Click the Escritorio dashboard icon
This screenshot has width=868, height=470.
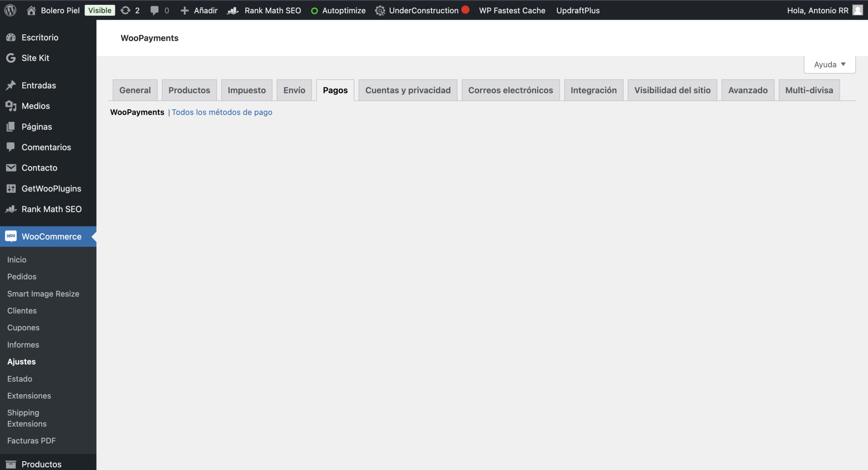coord(11,37)
